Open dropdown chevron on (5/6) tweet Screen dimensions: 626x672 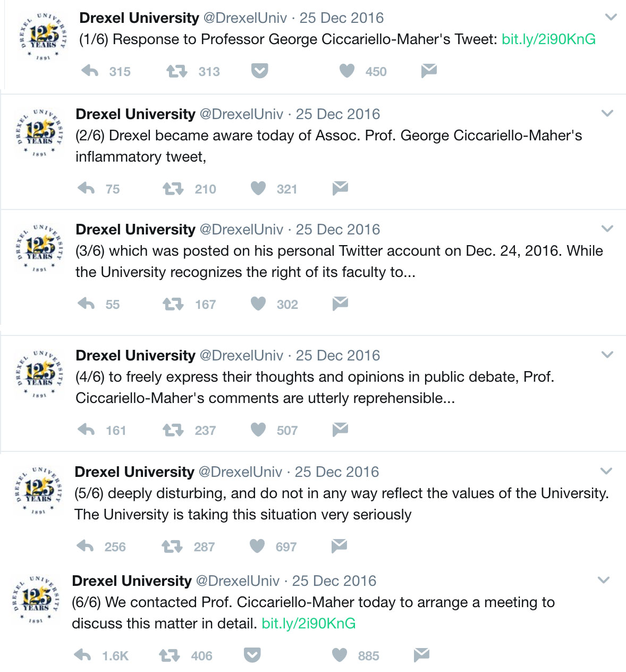pyautogui.click(x=606, y=471)
